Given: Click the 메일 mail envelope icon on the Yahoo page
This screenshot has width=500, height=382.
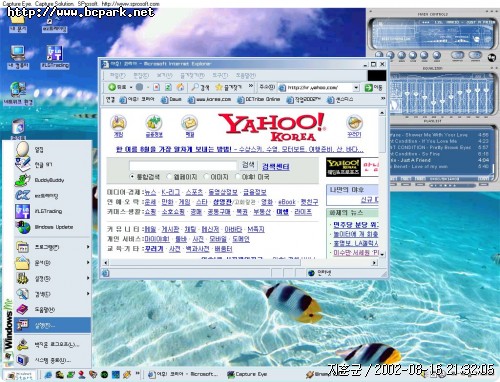Looking at the screenshot, I should tap(190, 123).
